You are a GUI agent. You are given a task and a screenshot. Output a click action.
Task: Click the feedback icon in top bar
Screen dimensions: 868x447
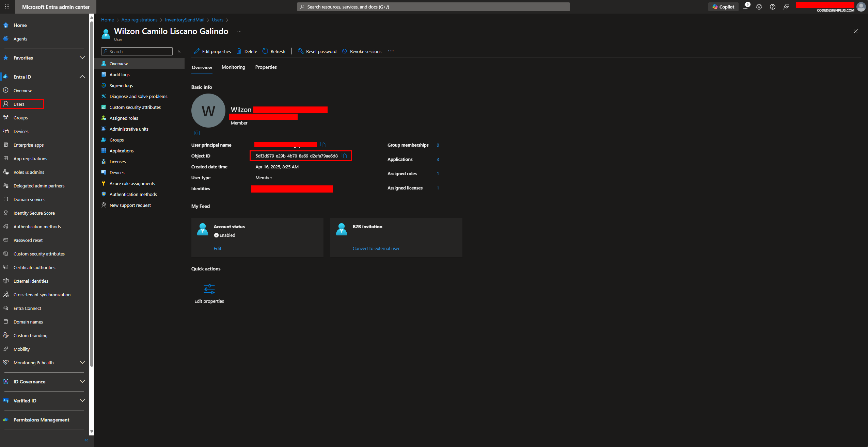(786, 7)
